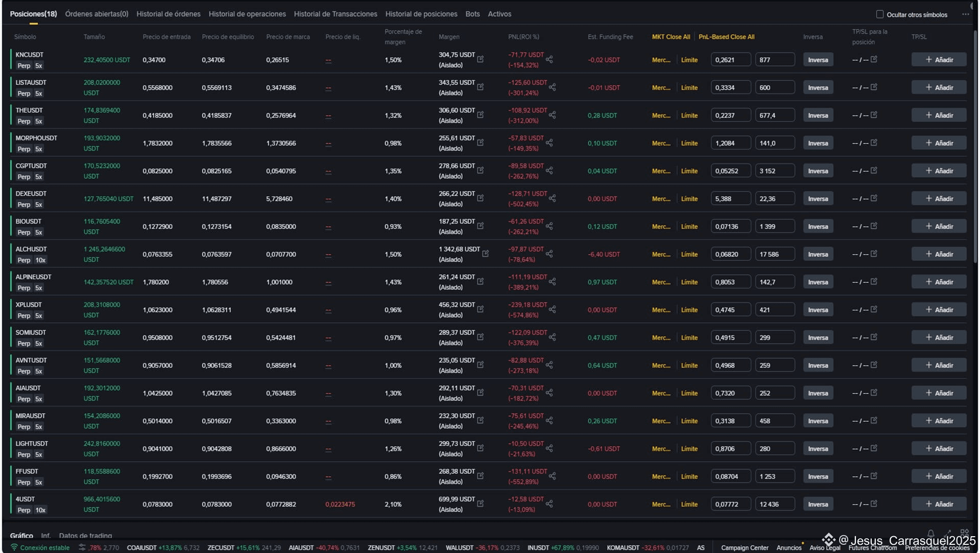Share PNL icon for KNCUSDT row

pos(549,59)
